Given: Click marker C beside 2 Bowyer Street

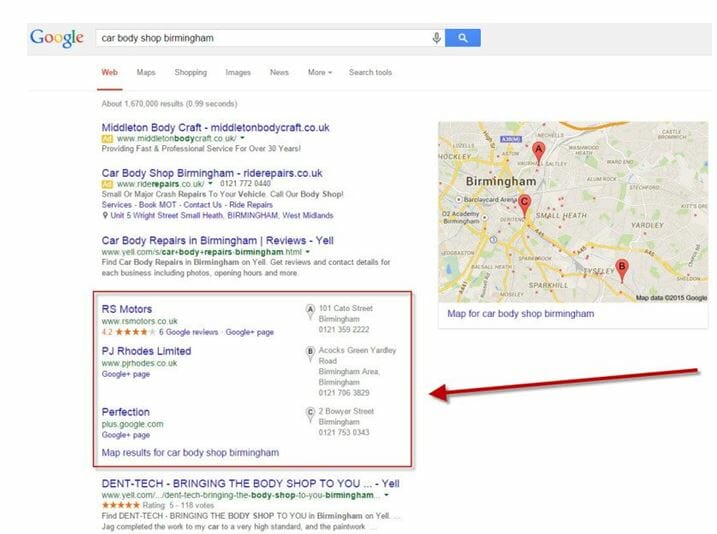Looking at the screenshot, I should tap(310, 415).
